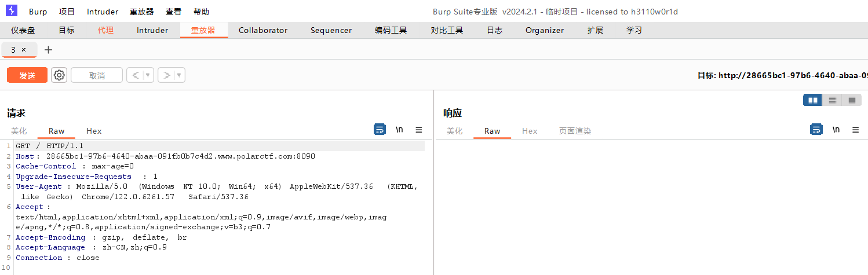Viewport: 868px width, 275px height.
Task: Click the Accept-Encoding header line
Action: 101,237
